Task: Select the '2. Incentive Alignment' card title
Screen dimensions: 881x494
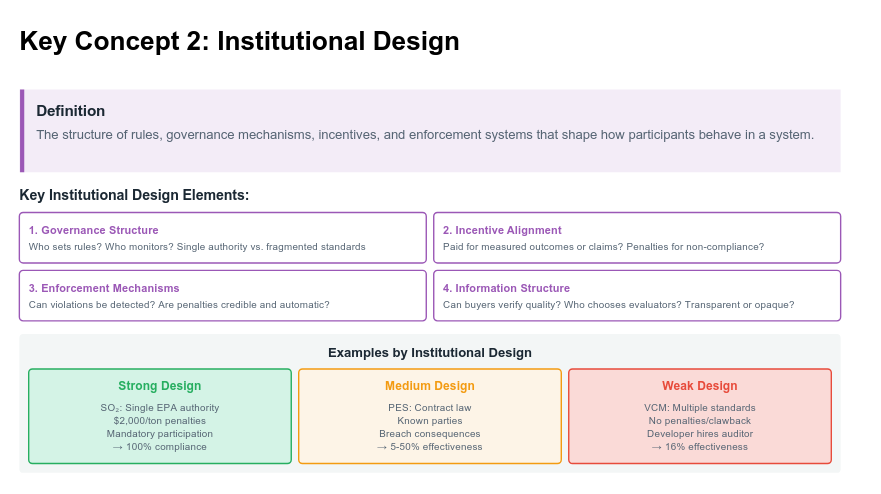Action: [502, 230]
